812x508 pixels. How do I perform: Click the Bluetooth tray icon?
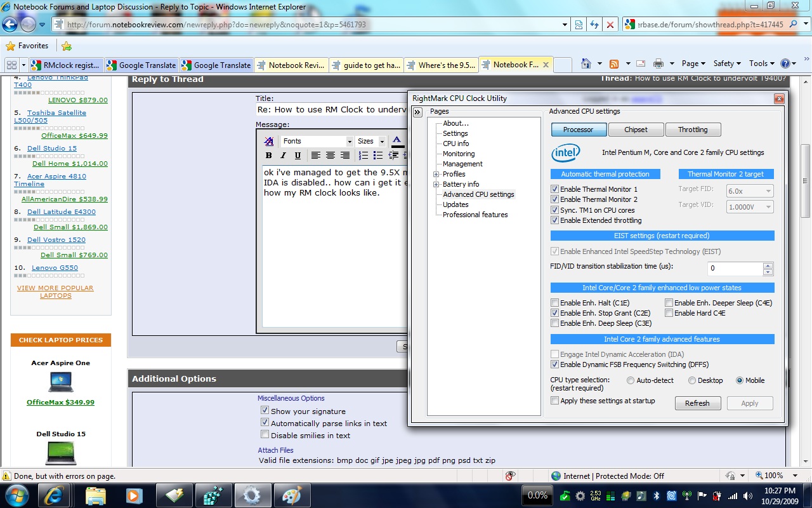tap(657, 495)
